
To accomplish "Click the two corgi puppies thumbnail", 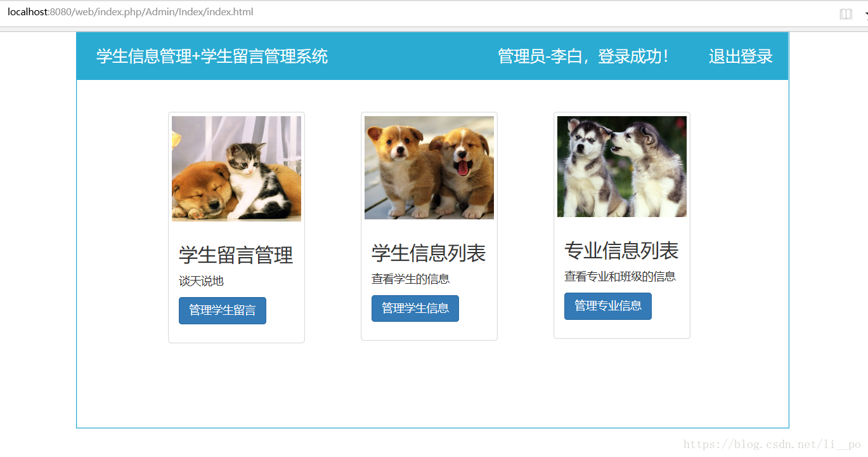I will coord(429,168).
